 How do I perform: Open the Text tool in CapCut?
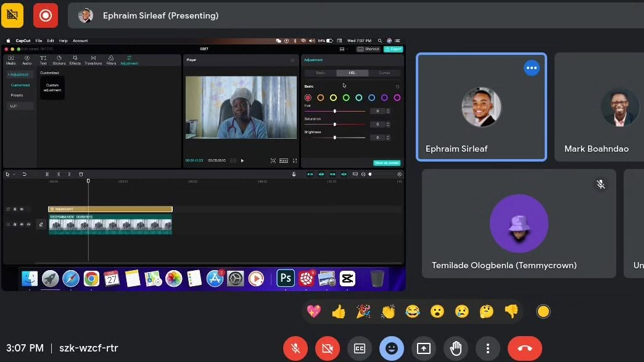[x=43, y=60]
